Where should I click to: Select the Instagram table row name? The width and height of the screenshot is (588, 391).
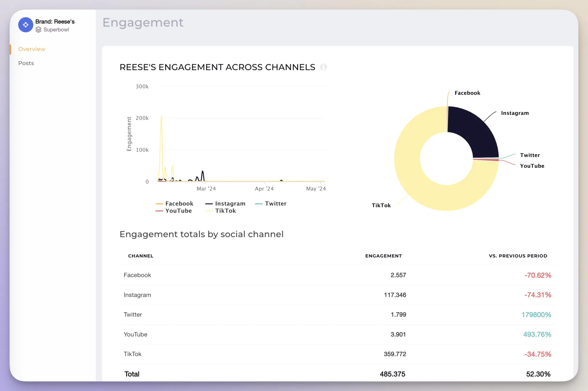coord(137,295)
